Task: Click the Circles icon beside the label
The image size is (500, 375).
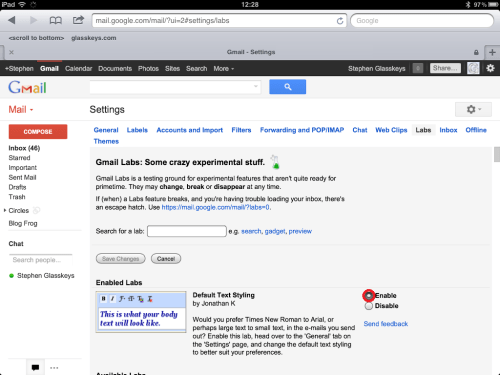Action: click(36, 210)
